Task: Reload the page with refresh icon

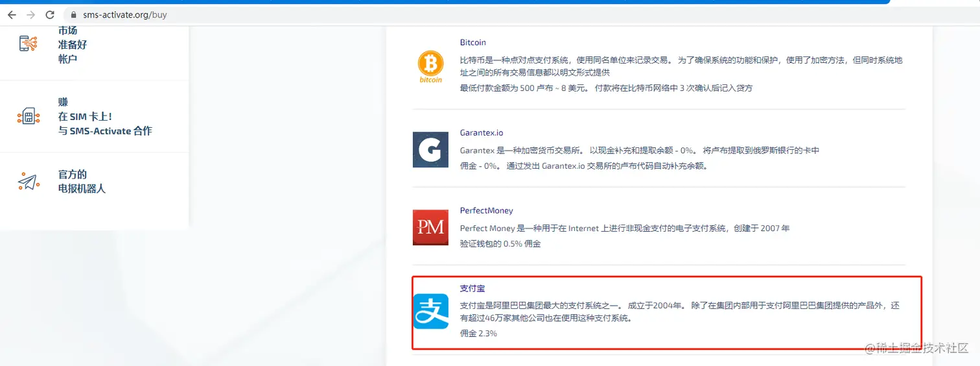Action: click(50, 14)
